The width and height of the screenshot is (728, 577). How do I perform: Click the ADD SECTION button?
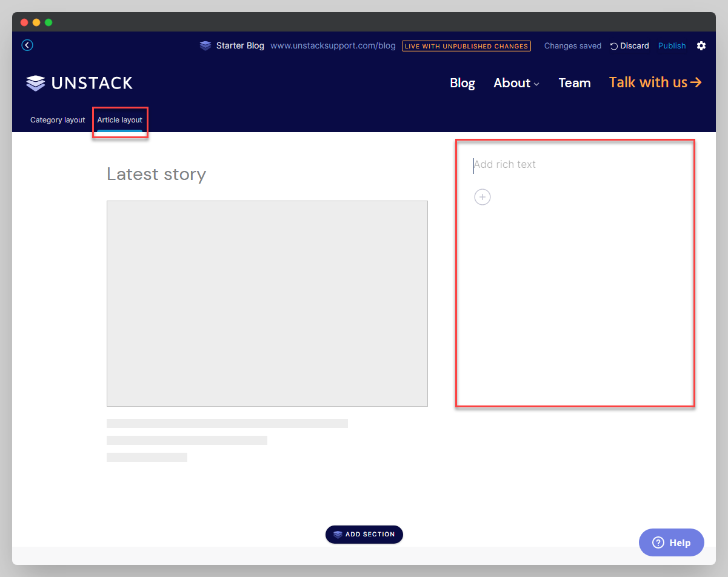tap(364, 534)
